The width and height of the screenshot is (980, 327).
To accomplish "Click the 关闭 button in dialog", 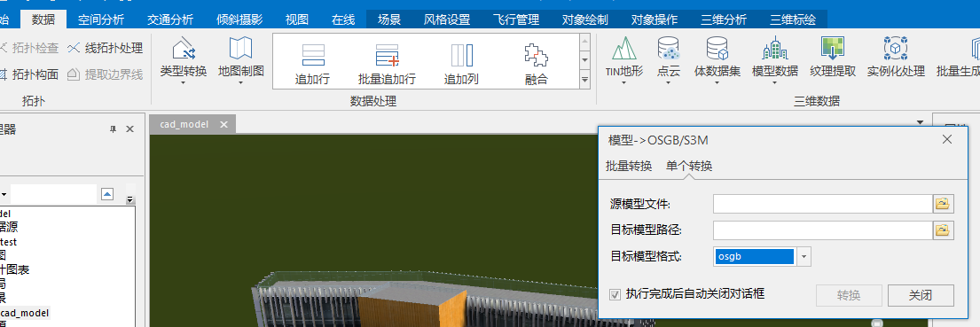I will click(921, 295).
